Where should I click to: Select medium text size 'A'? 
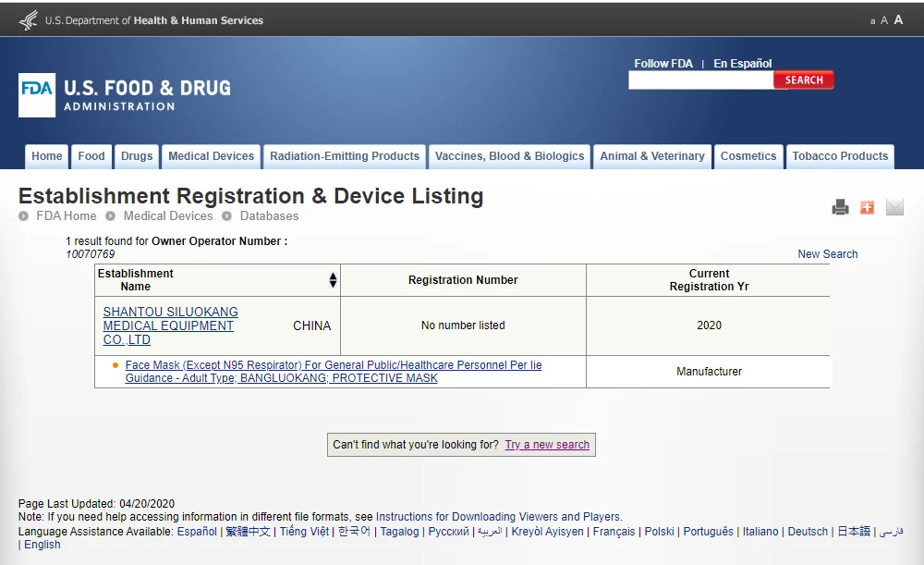point(884,20)
